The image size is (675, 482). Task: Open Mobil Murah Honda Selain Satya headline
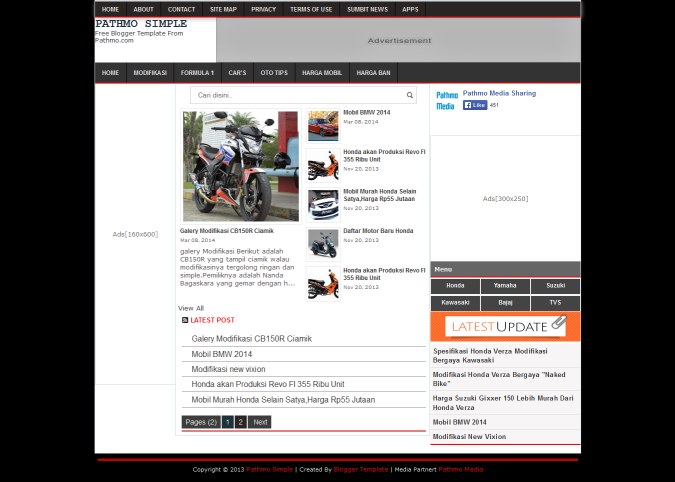(x=380, y=195)
